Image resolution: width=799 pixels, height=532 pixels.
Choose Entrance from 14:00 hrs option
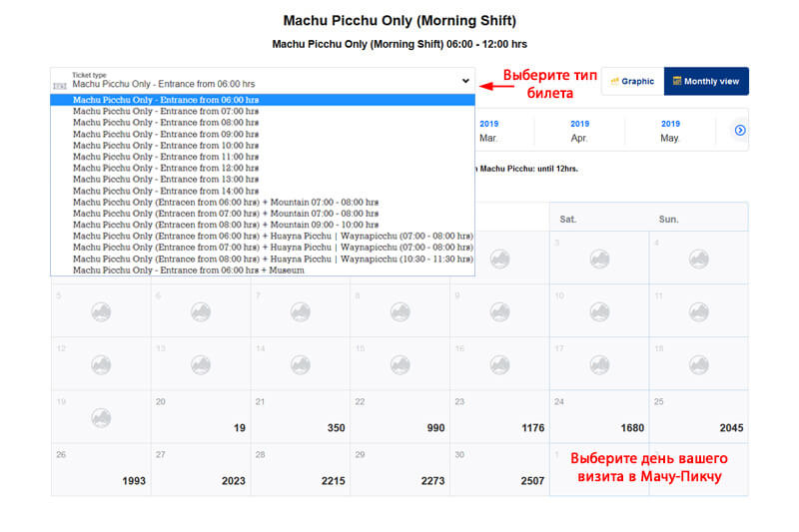[x=263, y=191]
